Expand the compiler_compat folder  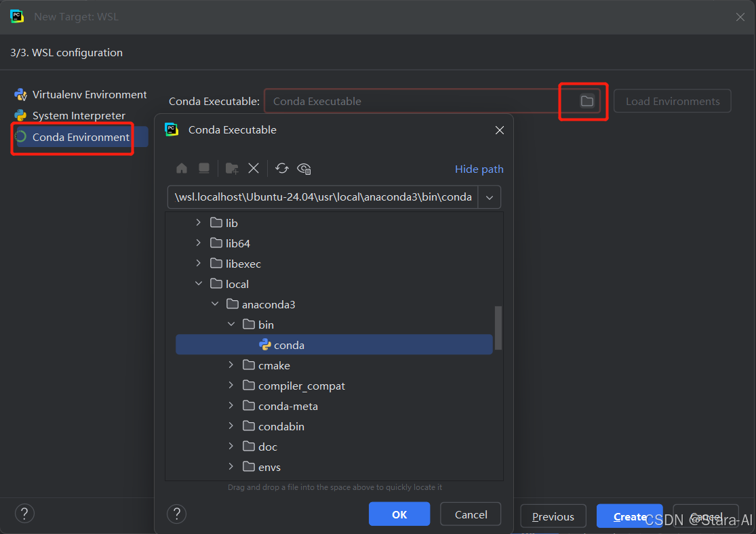pos(231,385)
